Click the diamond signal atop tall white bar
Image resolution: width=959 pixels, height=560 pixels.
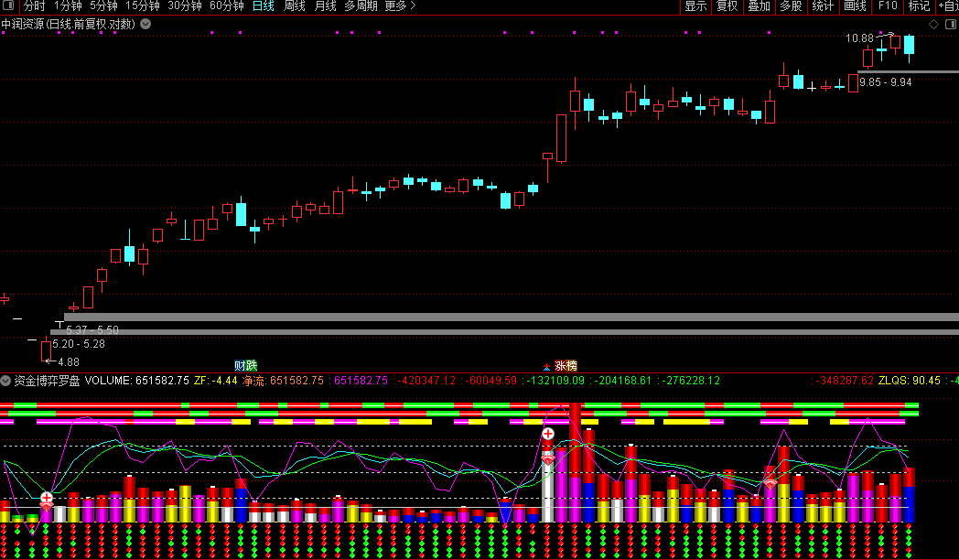click(x=548, y=459)
